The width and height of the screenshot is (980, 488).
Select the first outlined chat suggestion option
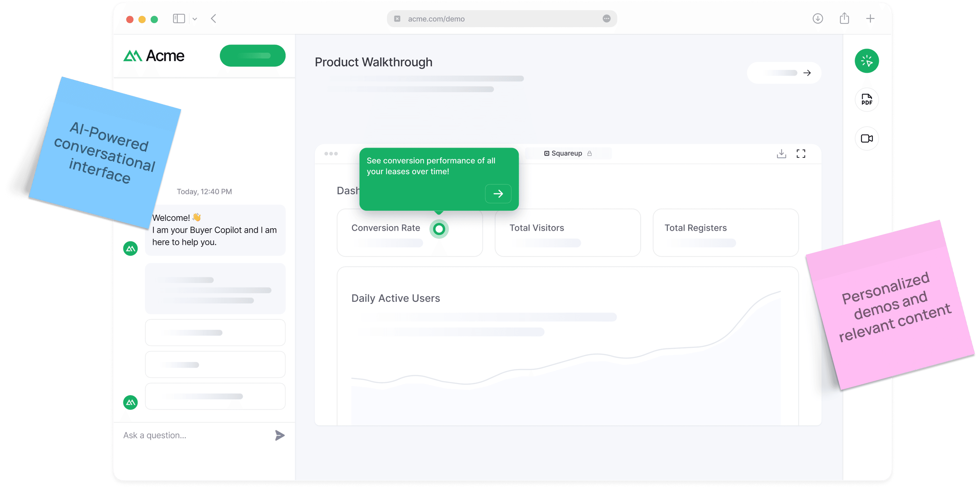coord(215,333)
